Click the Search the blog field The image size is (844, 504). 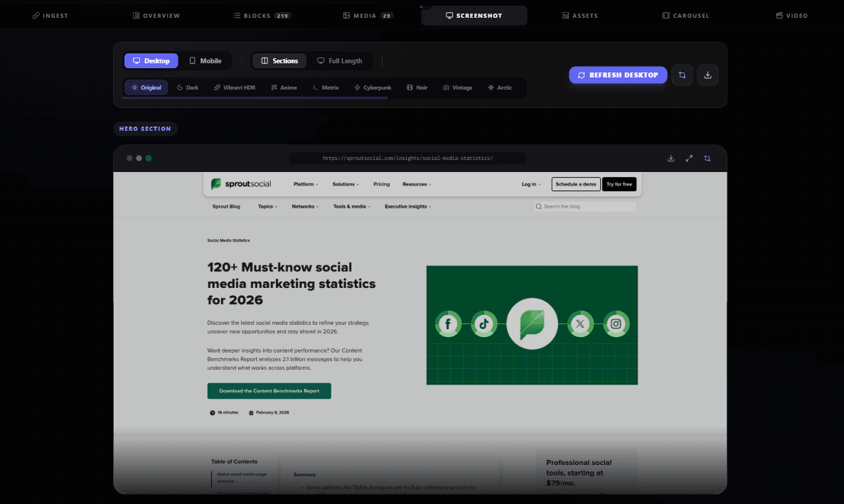coord(585,207)
